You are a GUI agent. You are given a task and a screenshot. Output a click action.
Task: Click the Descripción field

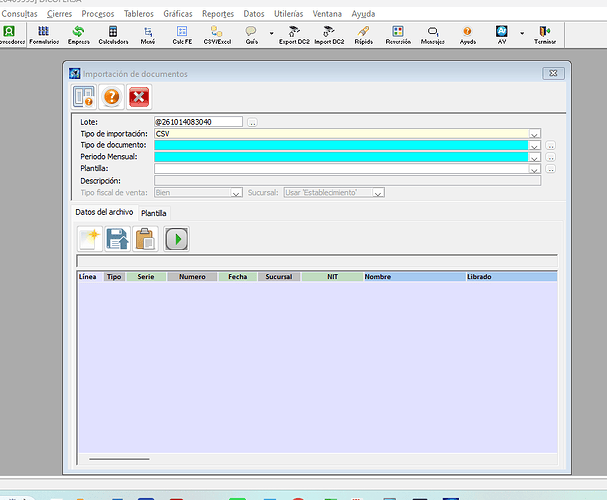(347, 180)
